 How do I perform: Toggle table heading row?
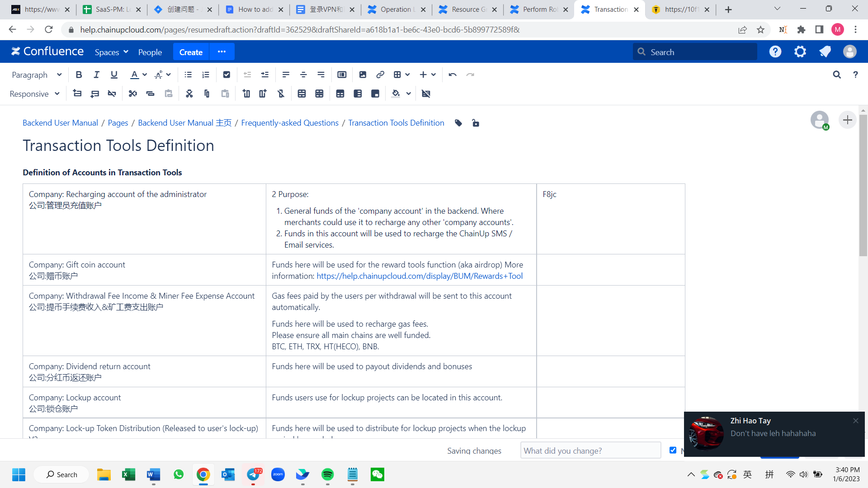pyautogui.click(x=340, y=94)
